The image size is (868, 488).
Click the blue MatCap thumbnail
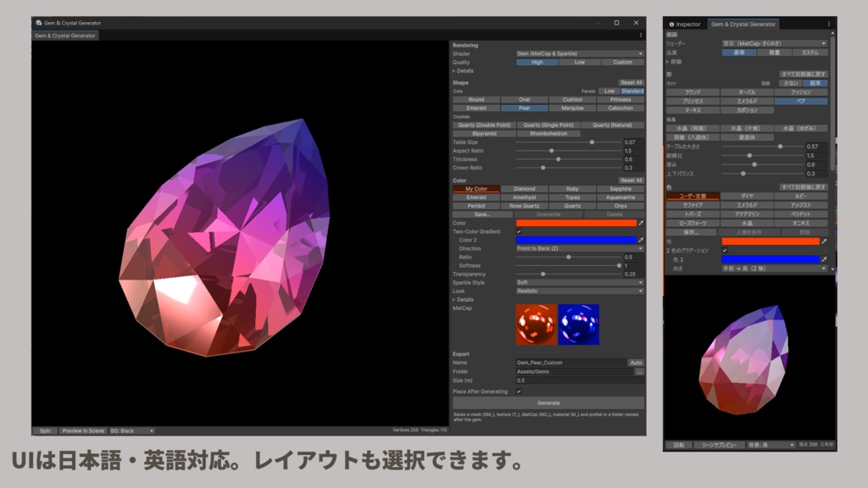point(578,324)
